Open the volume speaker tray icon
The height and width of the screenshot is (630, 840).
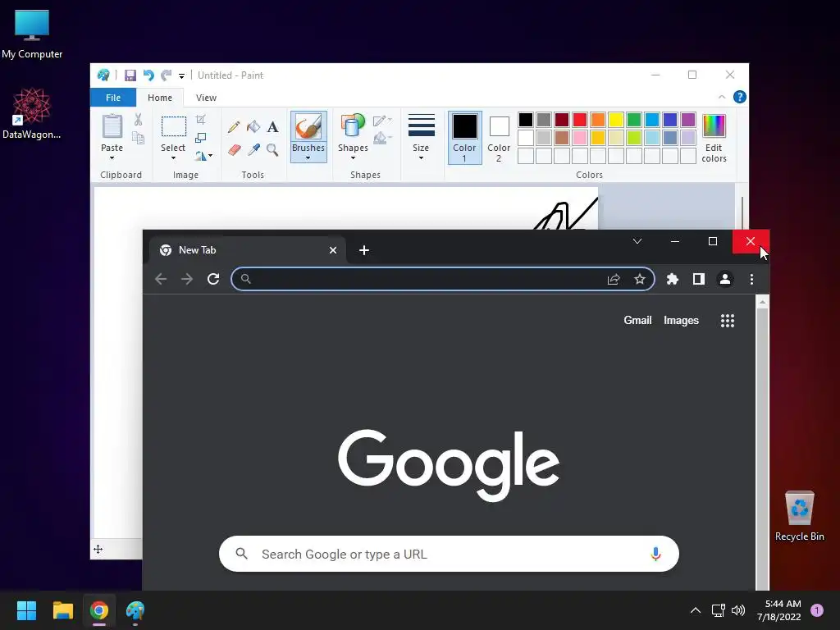point(738,610)
